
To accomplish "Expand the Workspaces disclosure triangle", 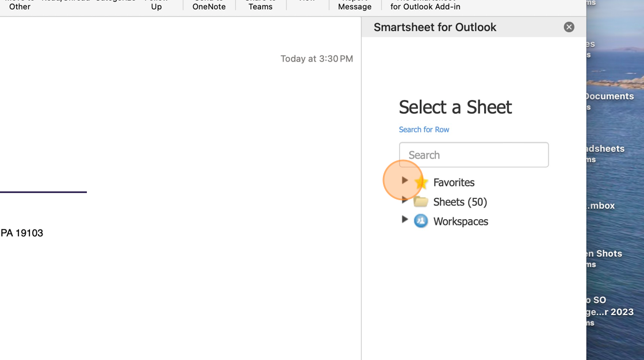I will [405, 220].
